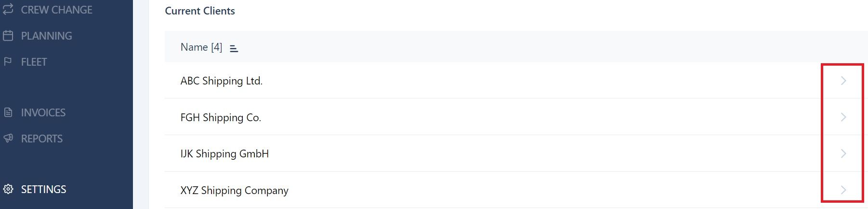The width and height of the screenshot is (868, 209).
Task: Expand FGH Shipping Co. with its chevron
Action: [x=843, y=117]
